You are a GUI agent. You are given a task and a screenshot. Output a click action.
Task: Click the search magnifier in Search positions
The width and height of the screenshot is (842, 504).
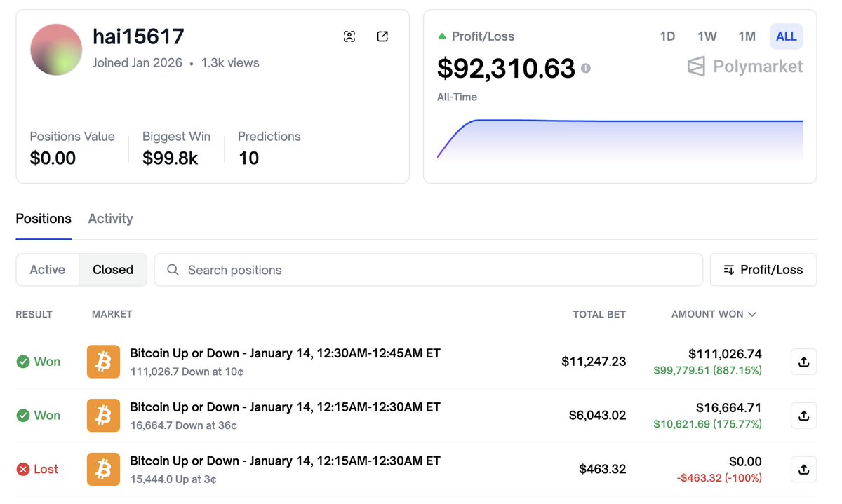(173, 270)
